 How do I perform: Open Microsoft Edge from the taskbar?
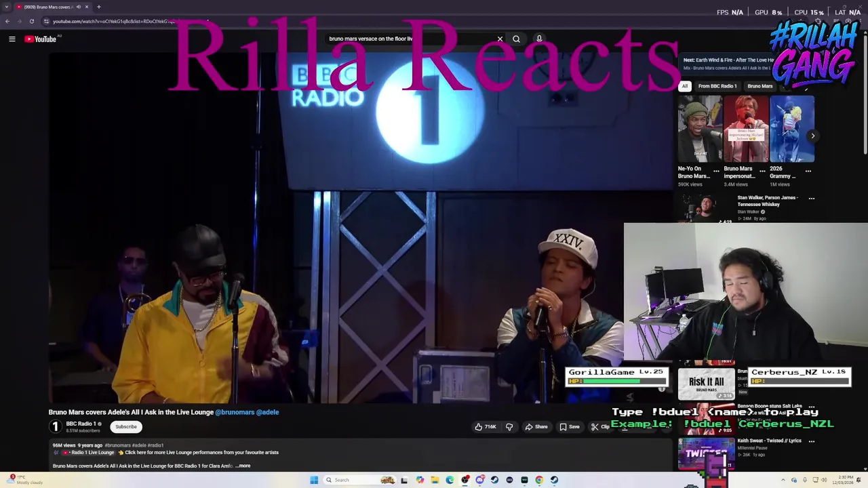tap(450, 480)
